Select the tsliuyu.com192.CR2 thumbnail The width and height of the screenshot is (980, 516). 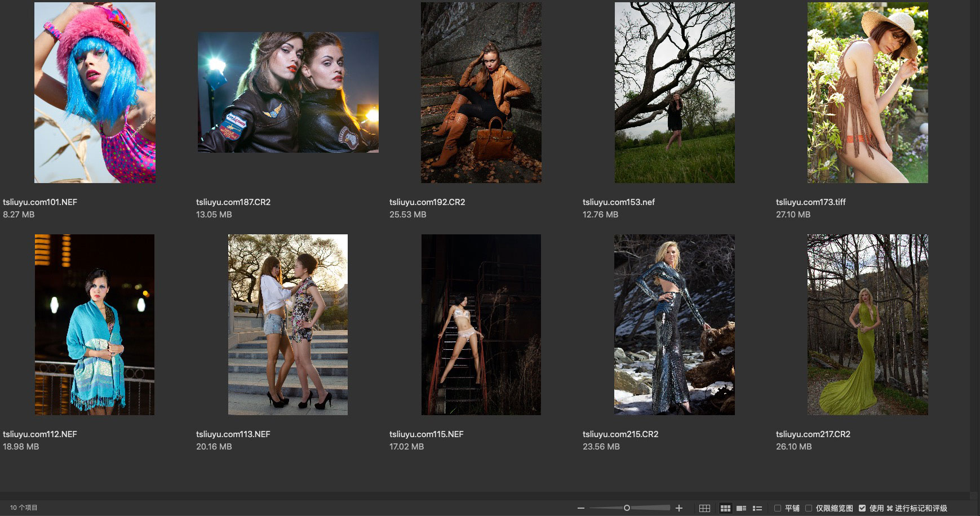[x=481, y=92]
